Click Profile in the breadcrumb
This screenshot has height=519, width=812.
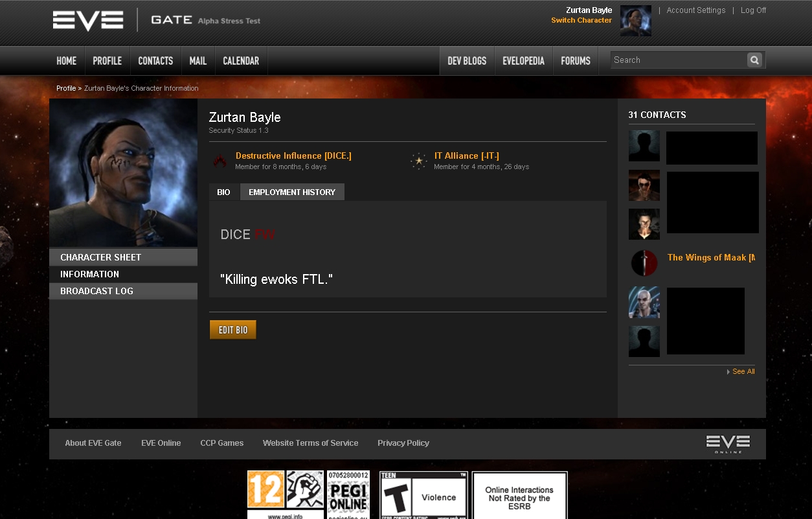(66, 88)
